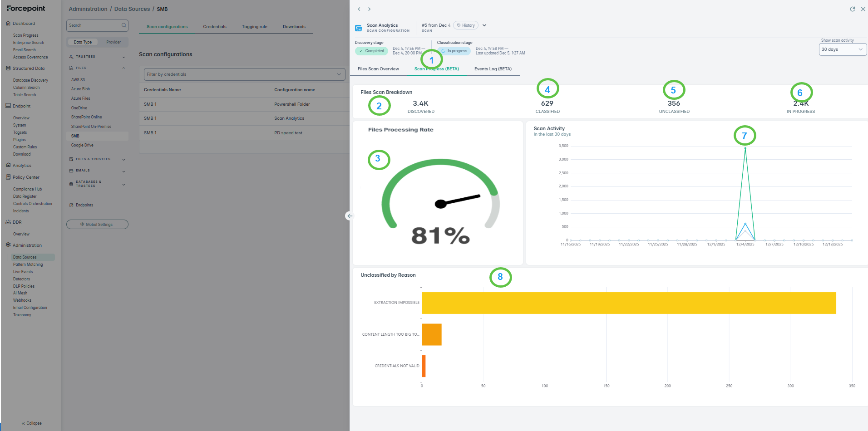Open Administration section gear icon
The height and width of the screenshot is (431, 868).
tap(8, 245)
